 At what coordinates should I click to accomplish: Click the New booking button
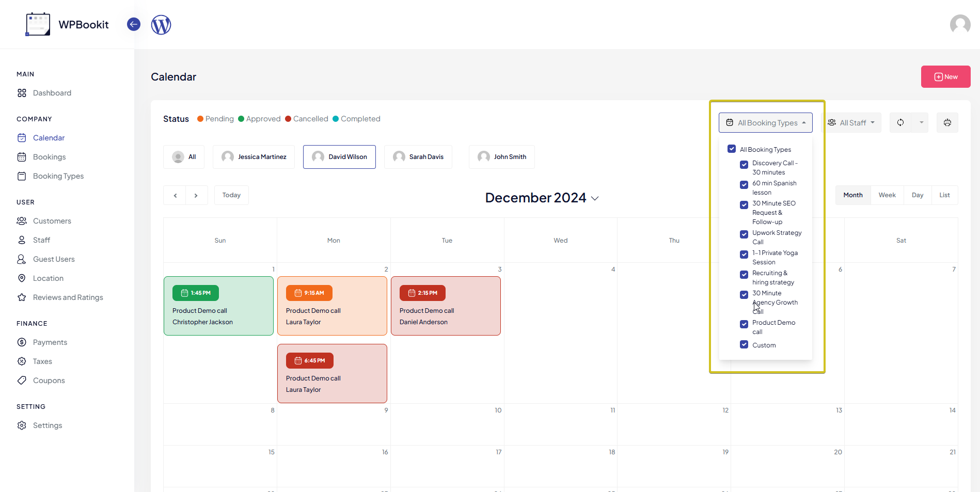point(945,77)
